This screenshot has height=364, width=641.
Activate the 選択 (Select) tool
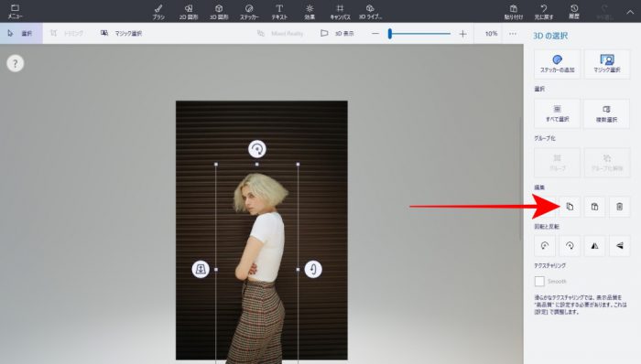[x=20, y=33]
